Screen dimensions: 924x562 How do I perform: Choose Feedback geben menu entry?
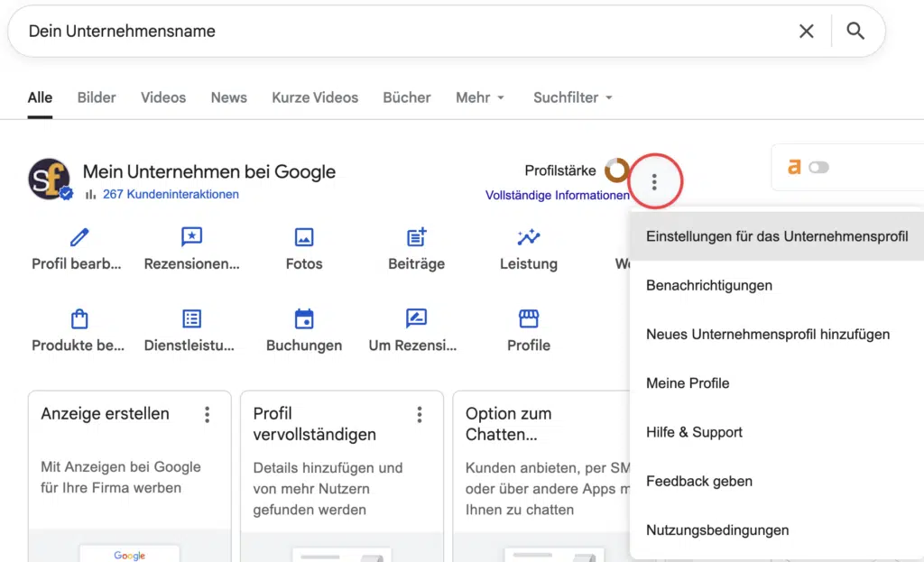point(777,481)
